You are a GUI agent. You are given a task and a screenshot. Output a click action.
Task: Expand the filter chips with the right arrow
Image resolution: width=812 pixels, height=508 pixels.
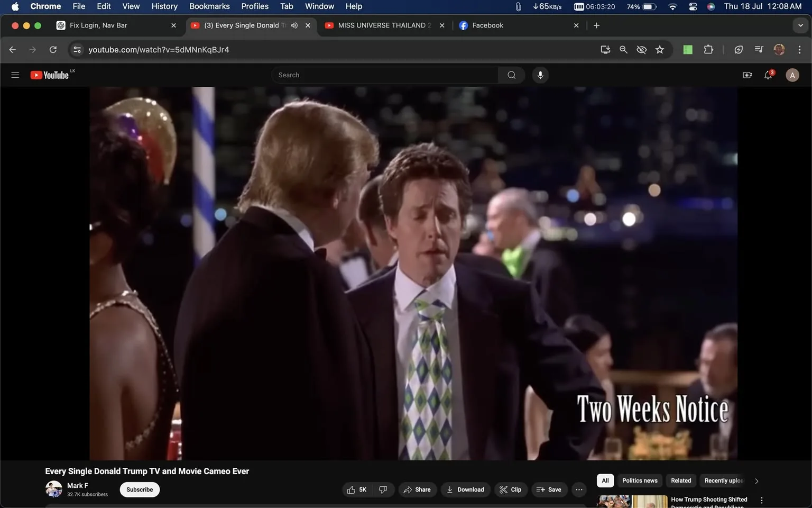[756, 480]
